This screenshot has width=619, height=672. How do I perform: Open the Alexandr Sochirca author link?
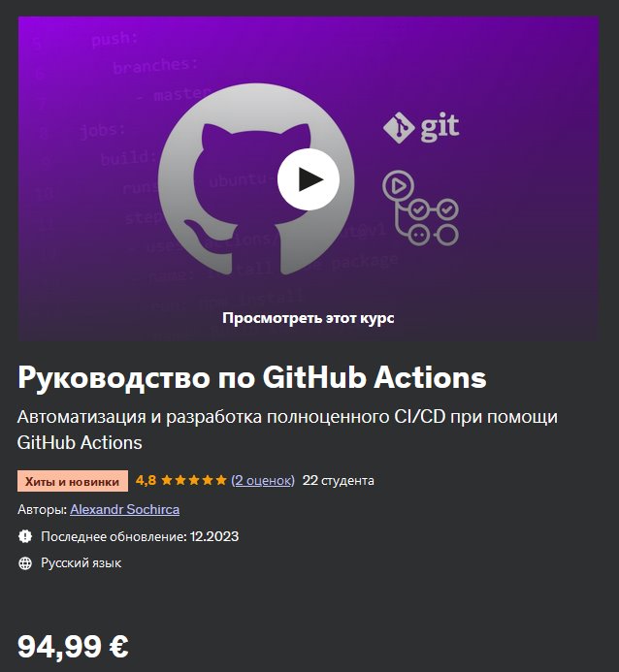pos(125,509)
